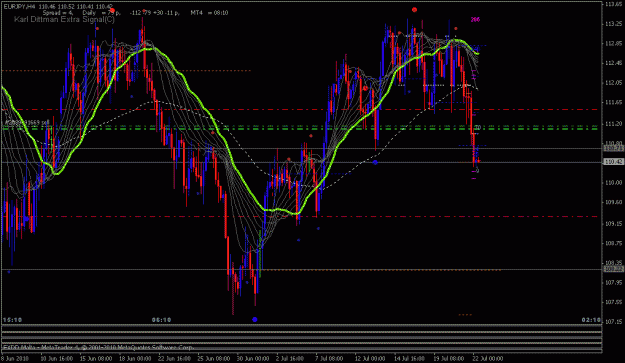Viewport: 625px width, 363px height.
Task: Click the 111.20 price axis label
Action: 613,124
